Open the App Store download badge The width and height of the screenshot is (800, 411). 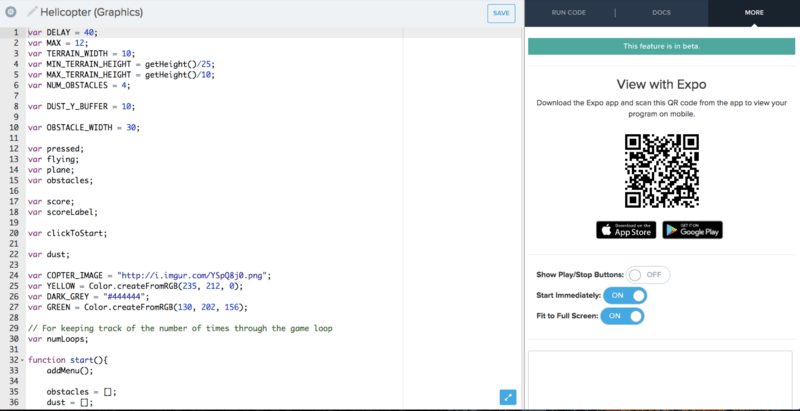click(626, 230)
